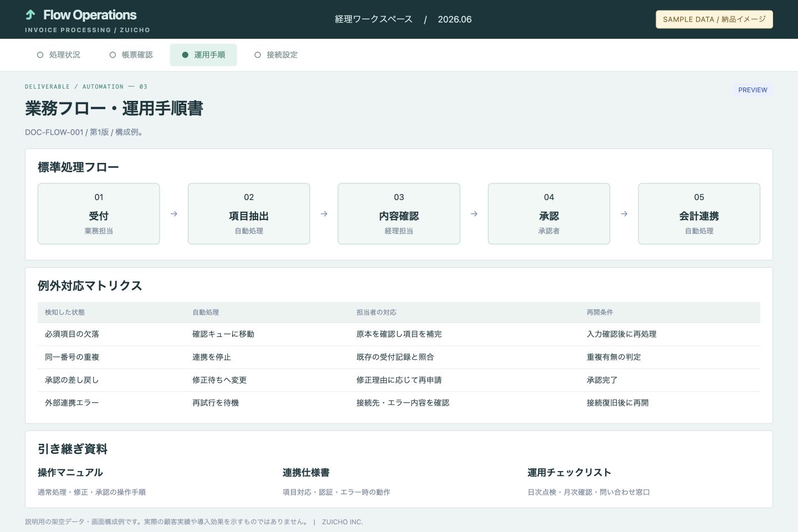This screenshot has height=532, width=798.
Task: Click the 重複有無の判定 cell
Action: coord(614,357)
